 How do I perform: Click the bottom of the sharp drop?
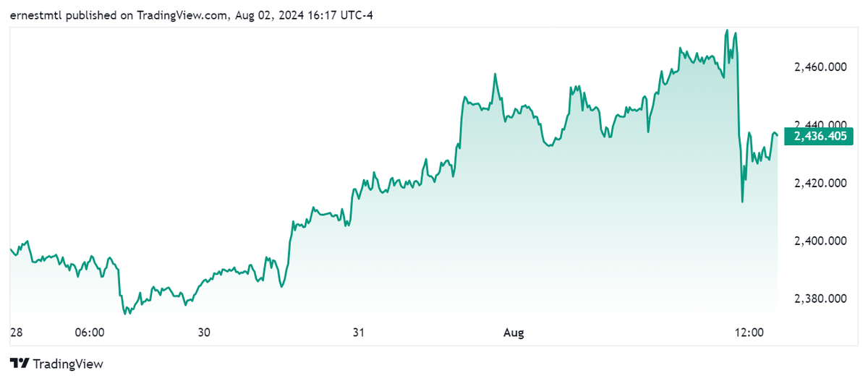742,201
